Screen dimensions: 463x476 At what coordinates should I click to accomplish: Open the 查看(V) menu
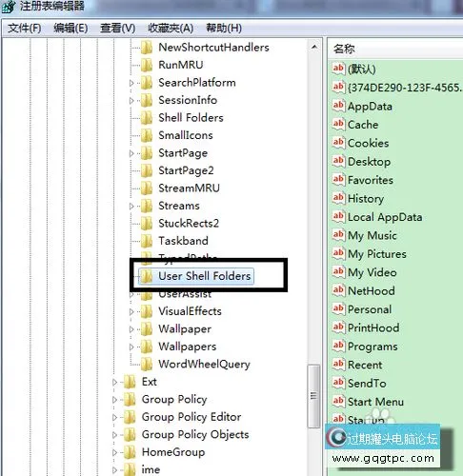pos(117,29)
